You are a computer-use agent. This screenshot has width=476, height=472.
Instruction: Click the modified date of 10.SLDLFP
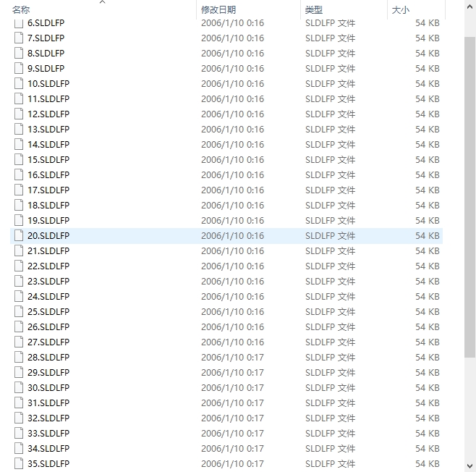(x=232, y=83)
